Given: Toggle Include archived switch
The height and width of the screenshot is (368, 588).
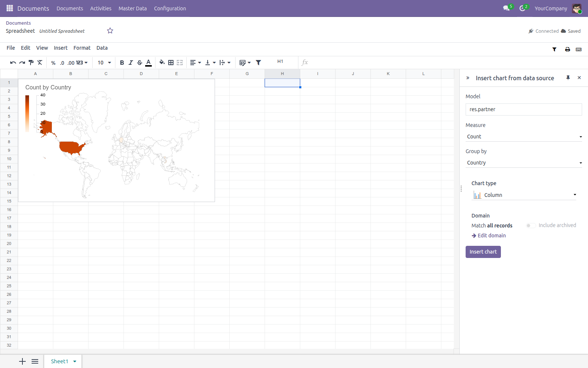Looking at the screenshot, I should (531, 226).
